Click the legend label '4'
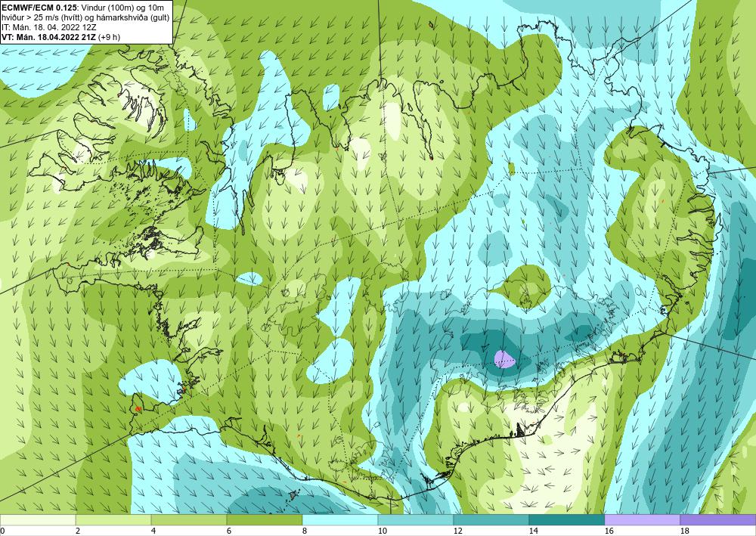The height and width of the screenshot is (536, 756). click(x=153, y=531)
